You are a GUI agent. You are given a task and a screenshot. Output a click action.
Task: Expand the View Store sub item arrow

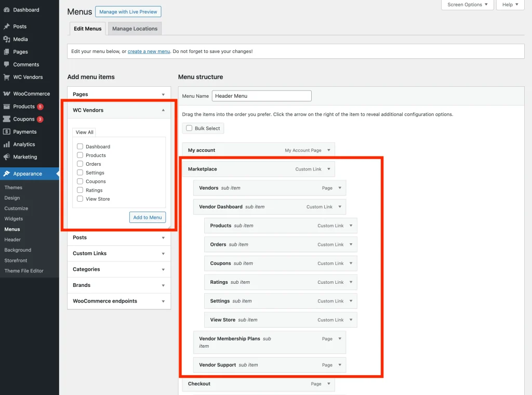351,320
